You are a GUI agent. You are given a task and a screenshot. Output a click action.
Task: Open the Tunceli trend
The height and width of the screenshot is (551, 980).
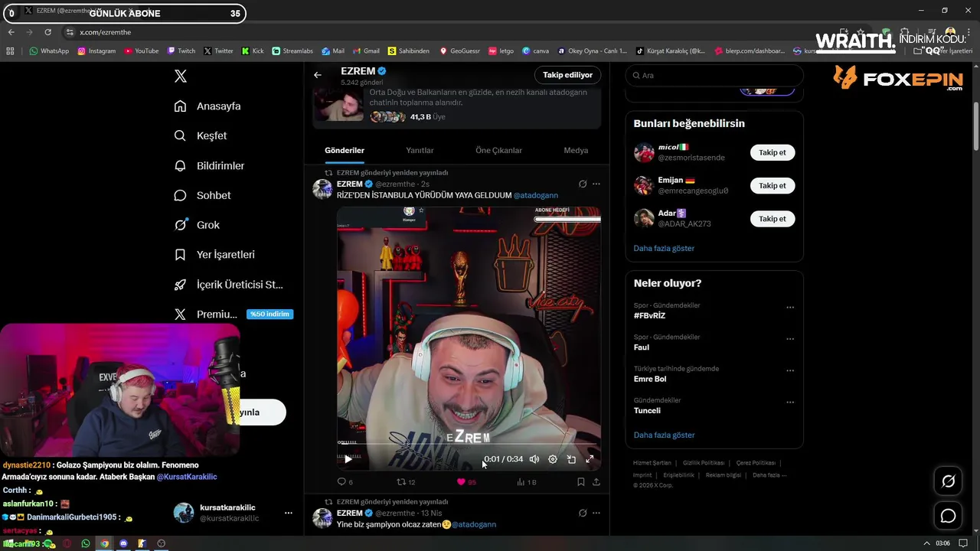[x=647, y=410]
